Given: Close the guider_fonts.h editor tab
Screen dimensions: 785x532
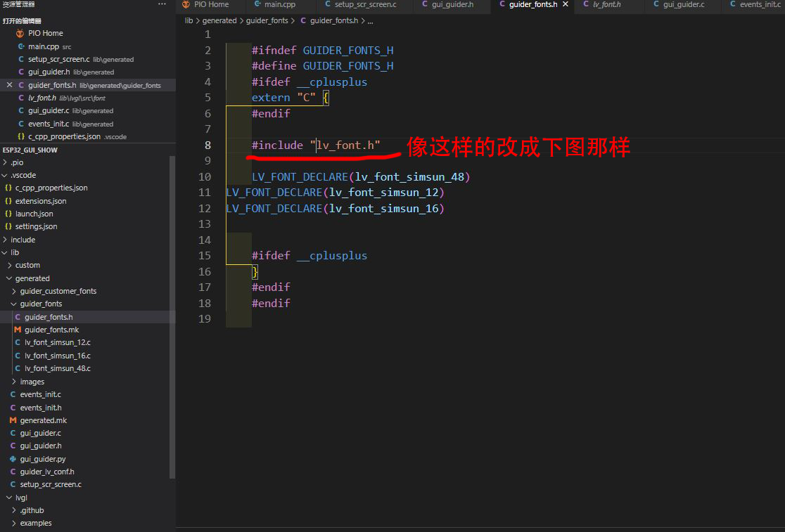Looking at the screenshot, I should pos(566,4).
